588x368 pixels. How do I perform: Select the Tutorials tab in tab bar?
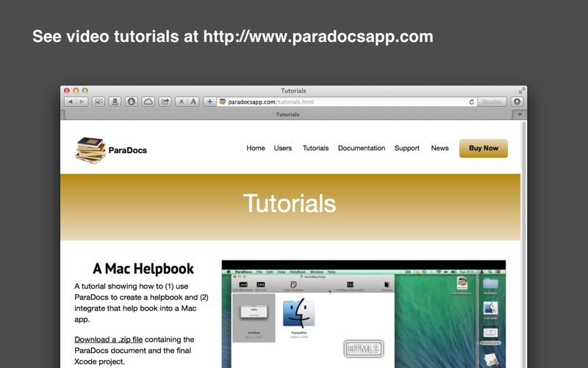coord(287,115)
